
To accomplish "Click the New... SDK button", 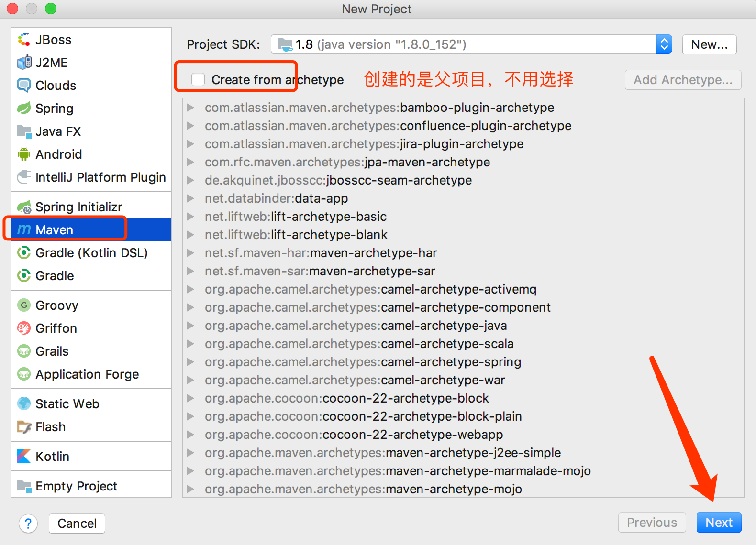I will click(709, 44).
